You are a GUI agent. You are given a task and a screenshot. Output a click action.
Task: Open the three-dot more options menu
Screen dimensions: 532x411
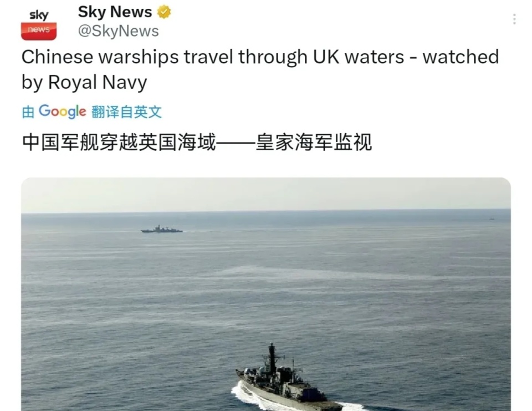514,19
